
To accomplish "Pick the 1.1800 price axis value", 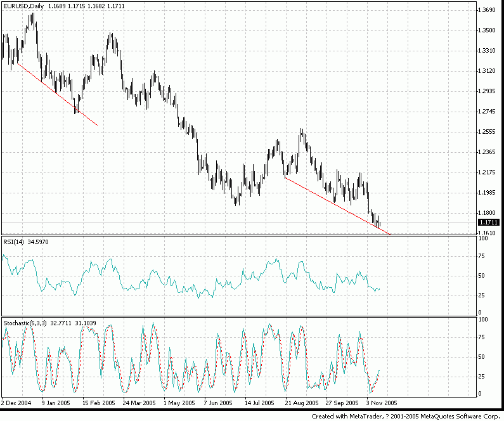I will tap(487, 213).
